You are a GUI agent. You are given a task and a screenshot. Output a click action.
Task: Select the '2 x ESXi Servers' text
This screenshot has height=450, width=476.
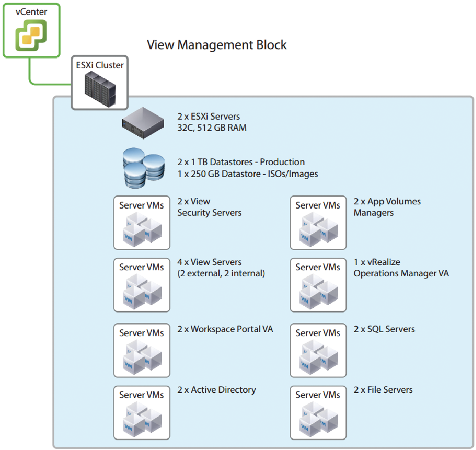click(209, 116)
